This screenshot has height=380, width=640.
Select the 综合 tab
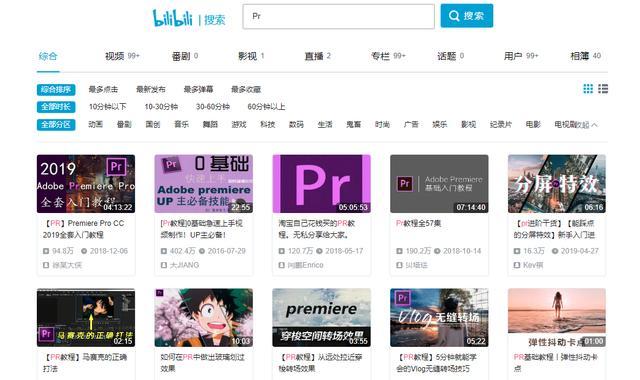pos(48,56)
